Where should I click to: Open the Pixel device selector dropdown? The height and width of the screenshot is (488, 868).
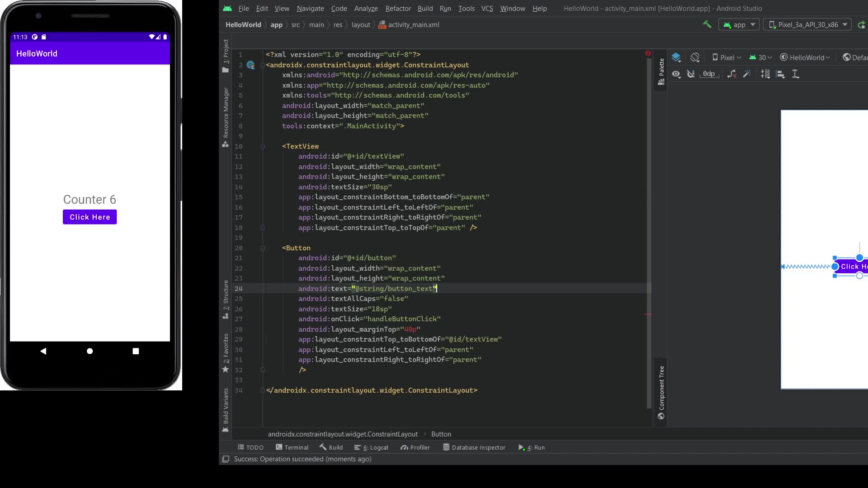point(726,57)
